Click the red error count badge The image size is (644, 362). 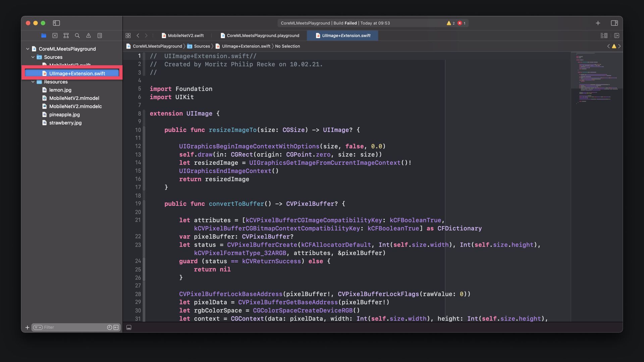tap(462, 23)
